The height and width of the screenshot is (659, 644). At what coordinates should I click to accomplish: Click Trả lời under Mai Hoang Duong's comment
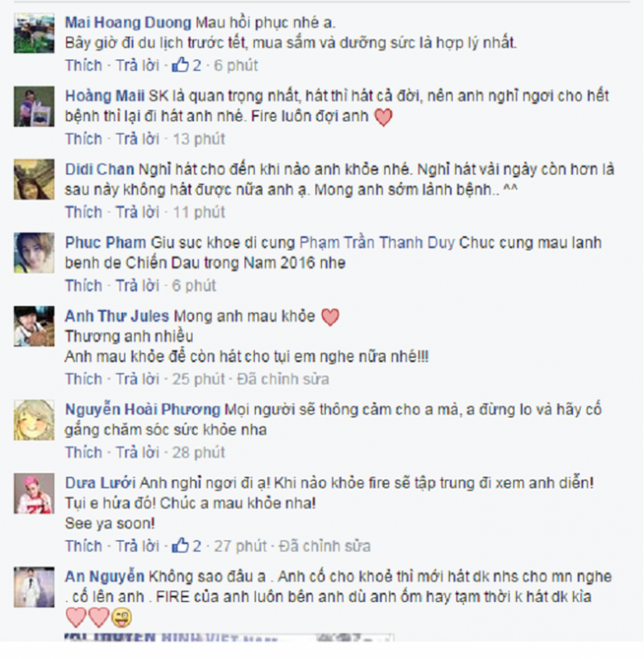tap(137, 65)
